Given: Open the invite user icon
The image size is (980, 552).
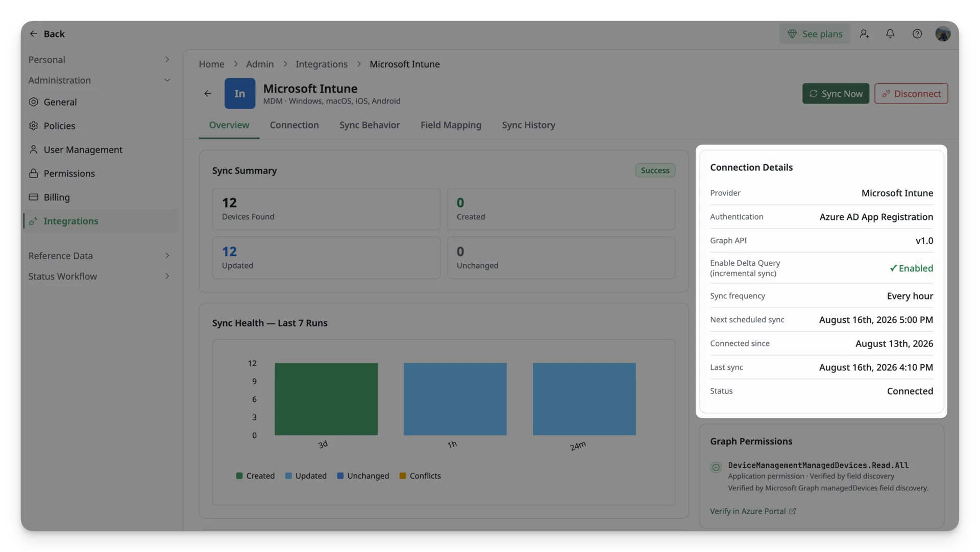Looking at the screenshot, I should [864, 34].
